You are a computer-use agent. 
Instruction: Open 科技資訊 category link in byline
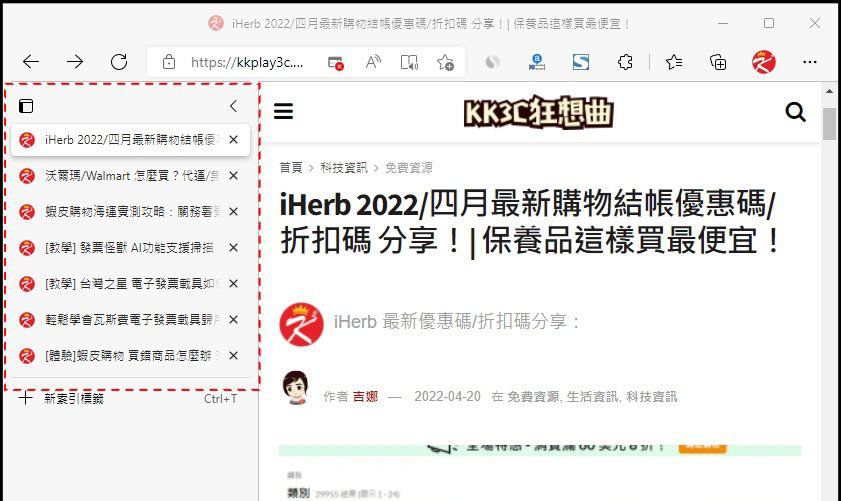652,397
